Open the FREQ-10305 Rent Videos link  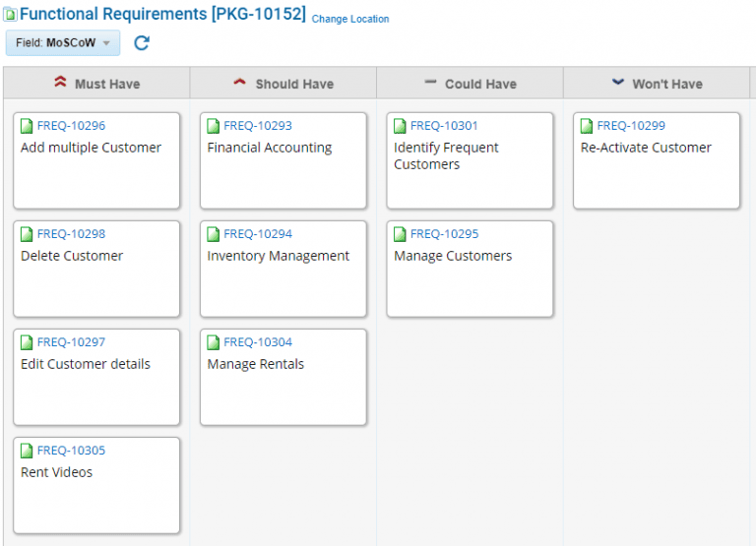point(71,451)
